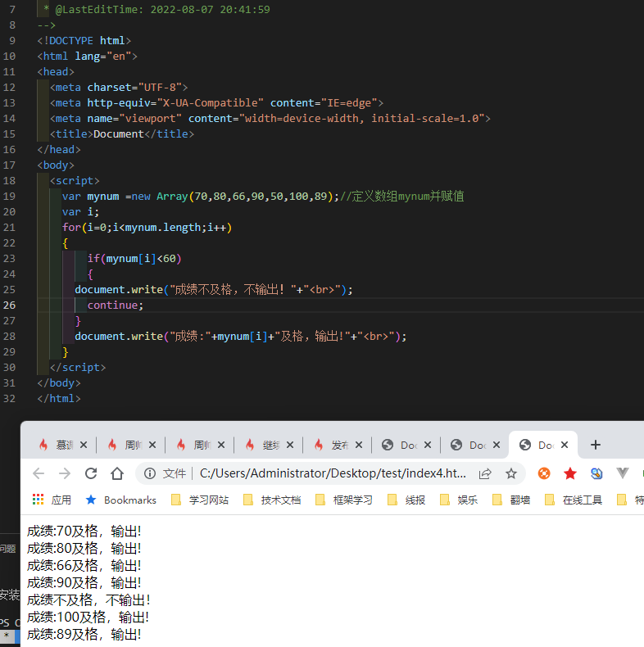Open the grey Vue devtools extension
The width and height of the screenshot is (644, 647).
[622, 473]
